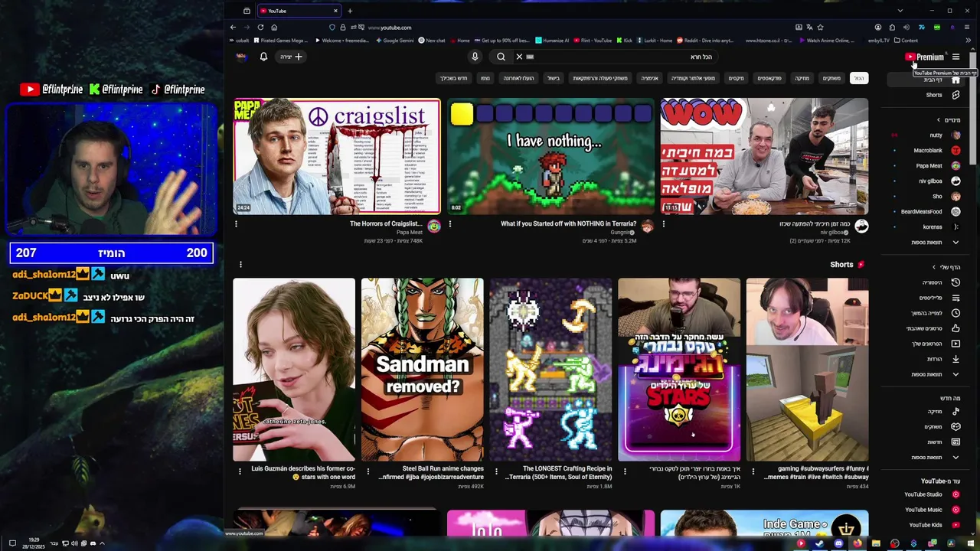Open downloads sidebar icon
Screen dimensions: 980x551
pyautogui.click(x=955, y=359)
